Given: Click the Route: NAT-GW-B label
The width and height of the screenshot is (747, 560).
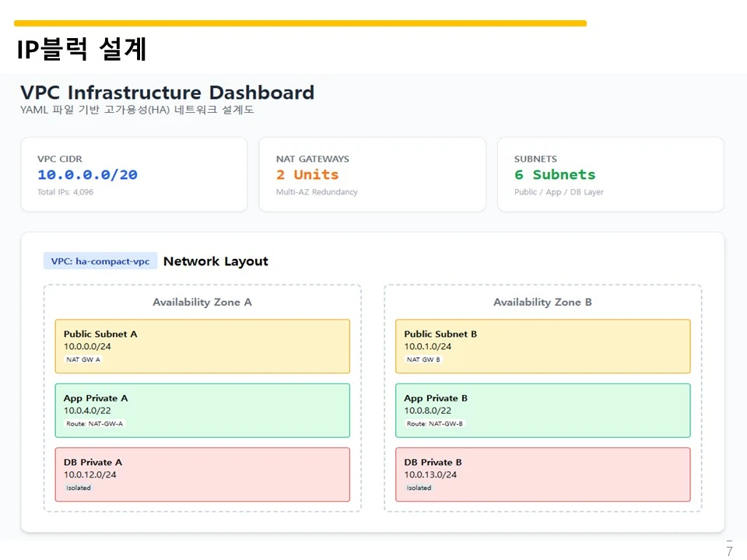Looking at the screenshot, I should point(434,424).
